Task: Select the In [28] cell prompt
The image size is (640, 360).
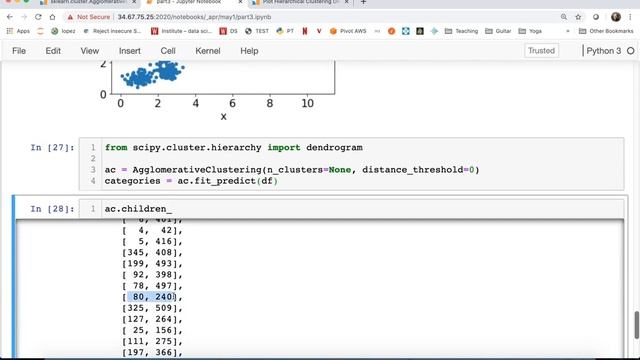Action: (x=52, y=209)
